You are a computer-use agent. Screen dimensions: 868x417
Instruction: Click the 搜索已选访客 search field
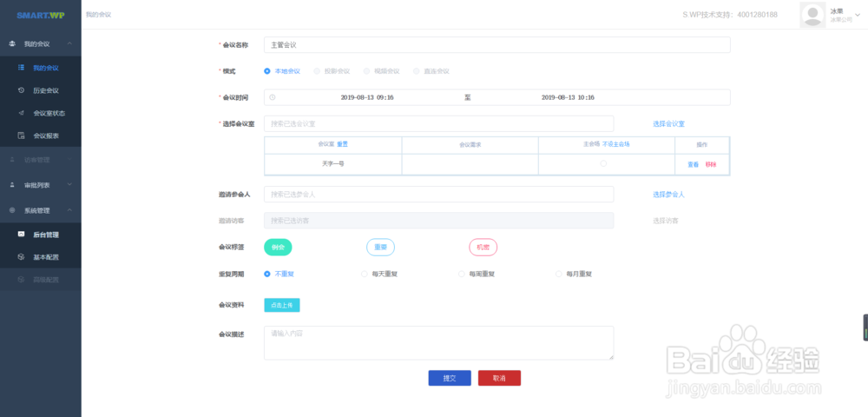[439, 221]
